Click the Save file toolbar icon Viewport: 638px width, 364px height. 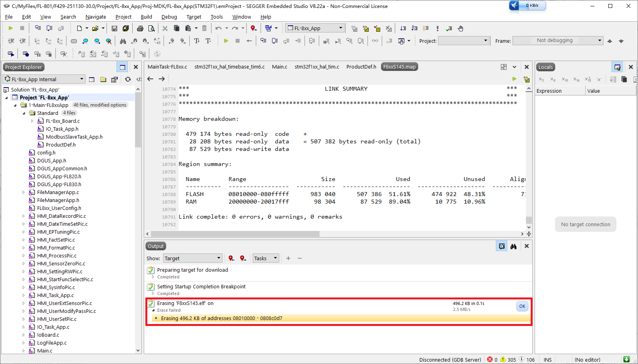[114, 29]
